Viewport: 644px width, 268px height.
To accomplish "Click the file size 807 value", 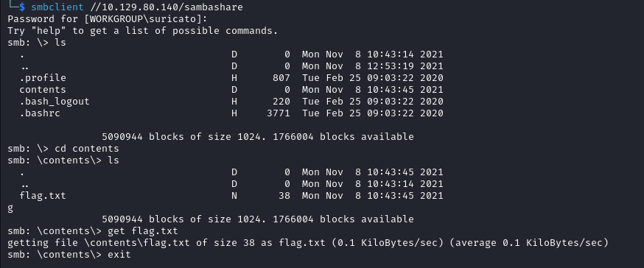I will tap(281, 78).
